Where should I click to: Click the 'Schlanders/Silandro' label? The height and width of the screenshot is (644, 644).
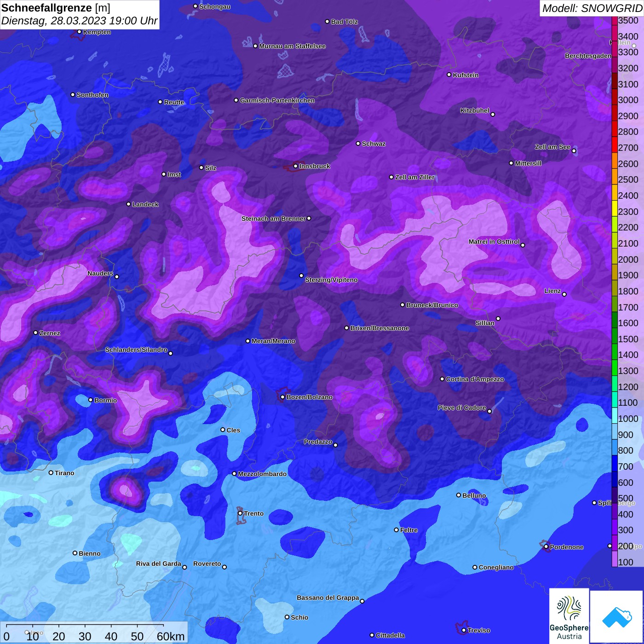[136, 350]
